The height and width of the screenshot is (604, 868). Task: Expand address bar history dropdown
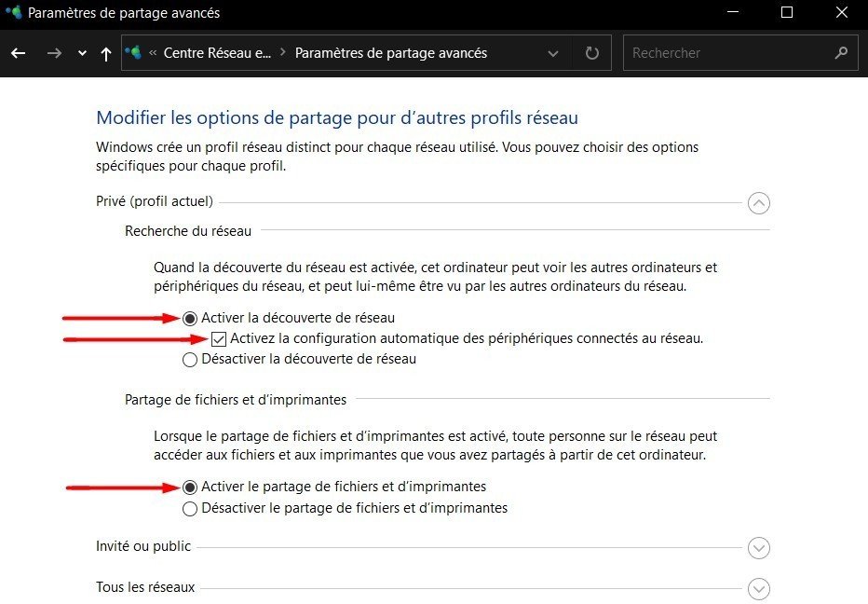tap(552, 53)
